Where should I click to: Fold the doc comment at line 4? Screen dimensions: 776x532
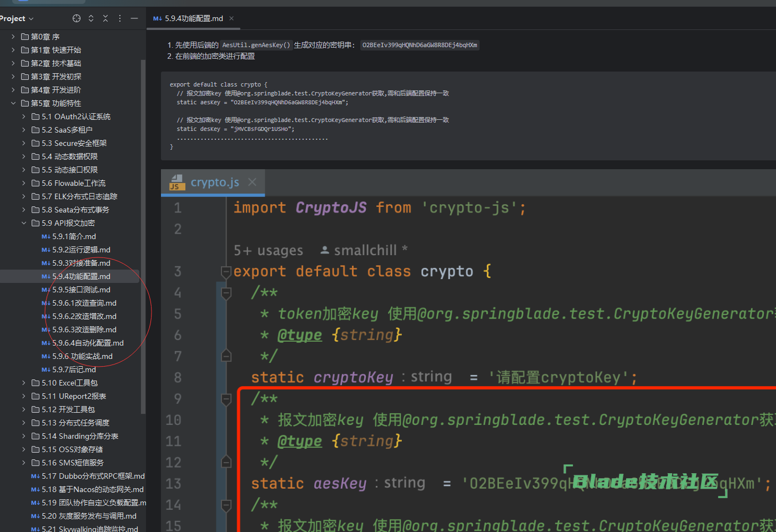click(226, 292)
